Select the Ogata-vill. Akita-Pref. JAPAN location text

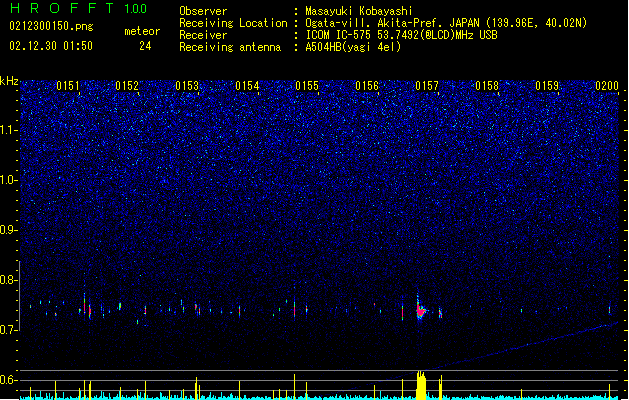point(446,23)
